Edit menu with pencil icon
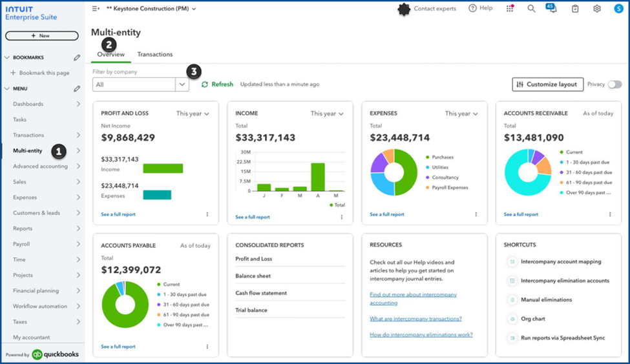Viewport: 630px width, 364px height. (x=77, y=88)
